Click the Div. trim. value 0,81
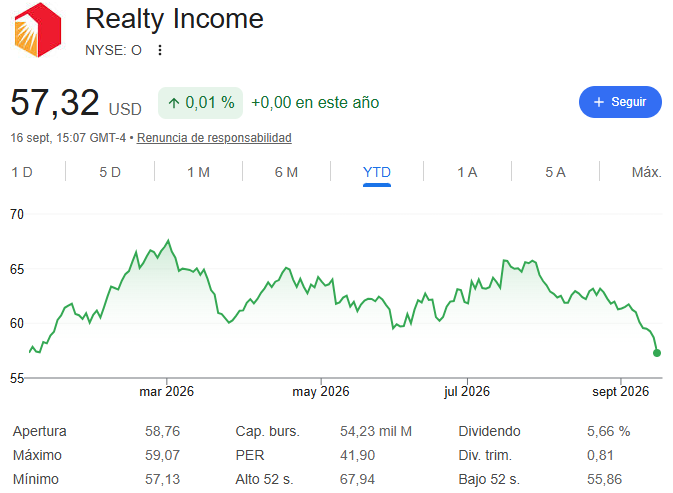Screen dimensions: 673x493 coord(600,455)
